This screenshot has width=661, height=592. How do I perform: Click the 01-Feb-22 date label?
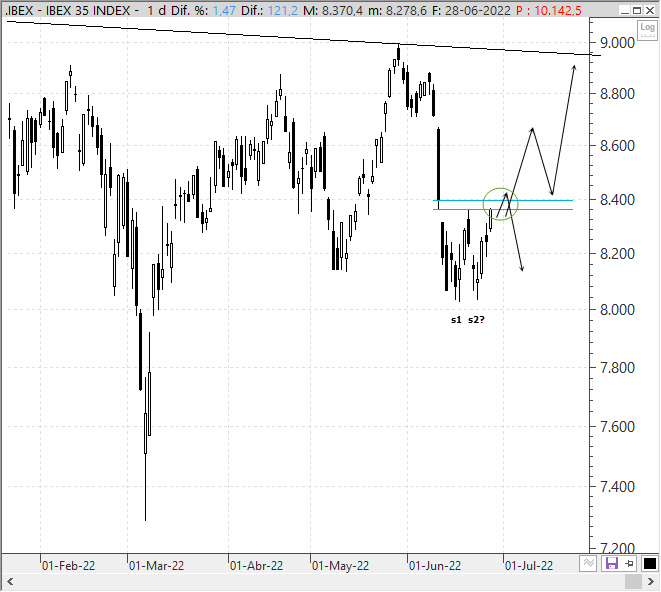click(x=68, y=565)
